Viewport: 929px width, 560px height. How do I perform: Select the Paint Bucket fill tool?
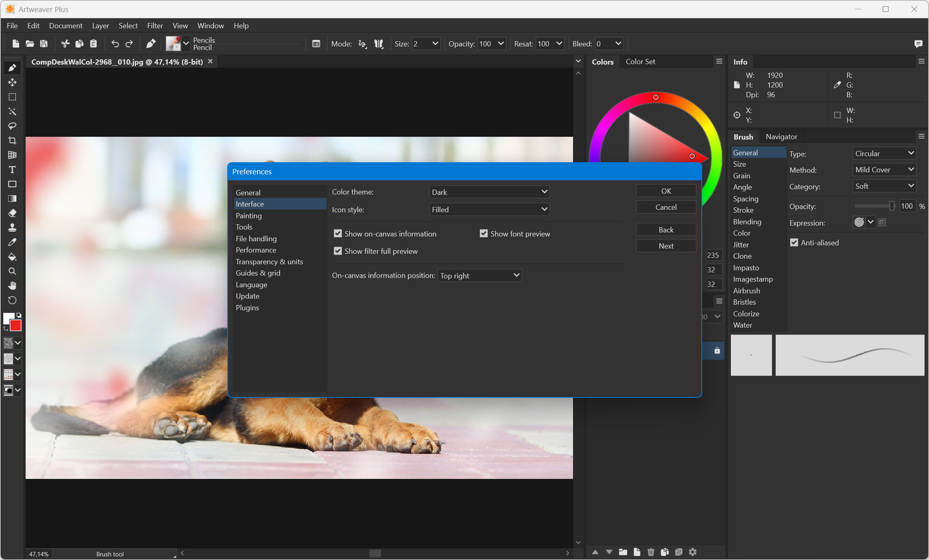click(12, 257)
